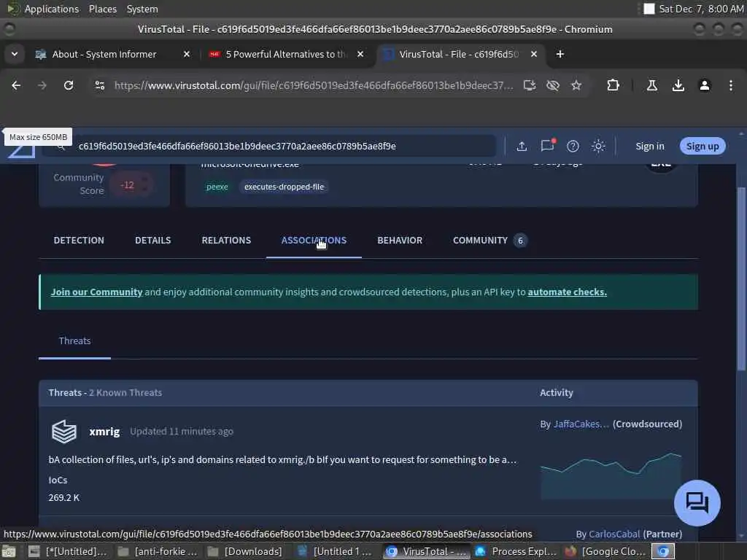Viewport: 747px width, 560px height.
Task: Click the show desktop icon in taskbar
Action: click(x=8, y=551)
